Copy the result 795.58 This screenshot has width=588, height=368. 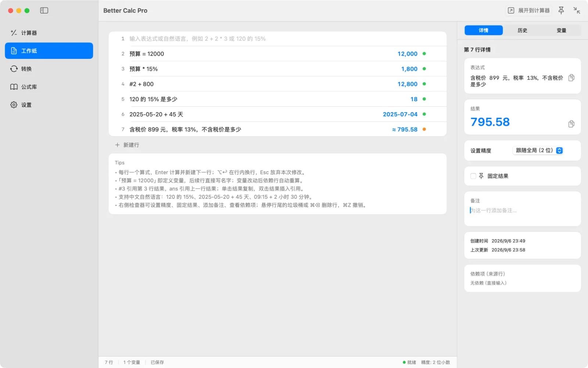coord(571,124)
